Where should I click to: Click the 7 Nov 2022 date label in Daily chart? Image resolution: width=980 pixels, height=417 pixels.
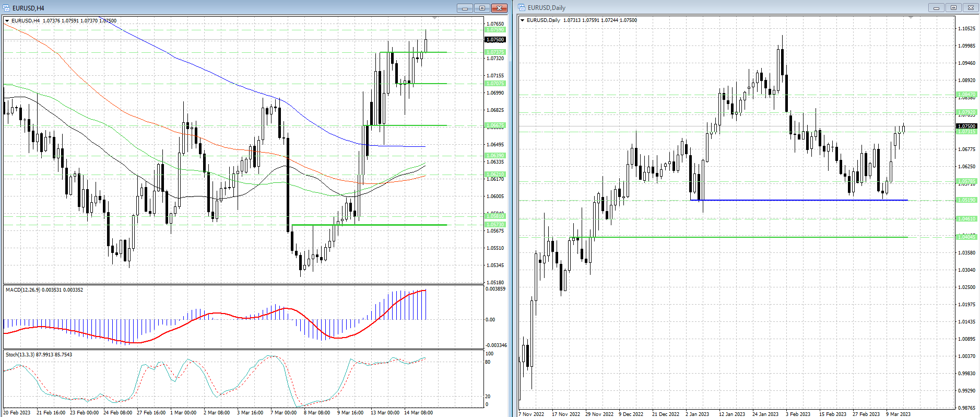pyautogui.click(x=532, y=414)
